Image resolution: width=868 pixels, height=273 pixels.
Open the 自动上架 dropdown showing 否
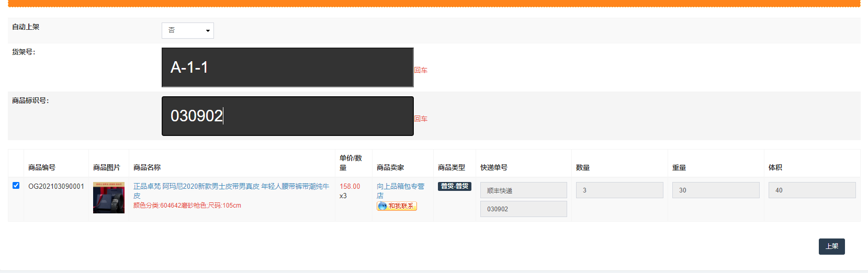187,30
